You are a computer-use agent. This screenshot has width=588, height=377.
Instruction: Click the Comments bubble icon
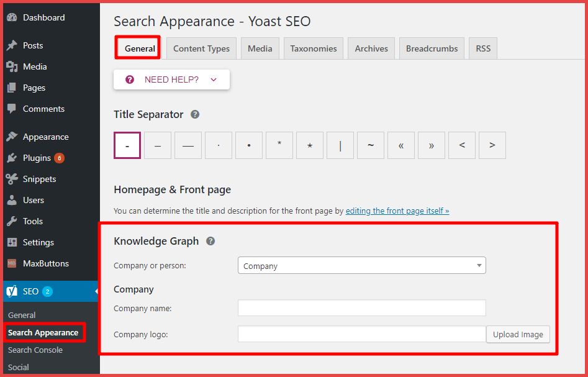click(12, 109)
